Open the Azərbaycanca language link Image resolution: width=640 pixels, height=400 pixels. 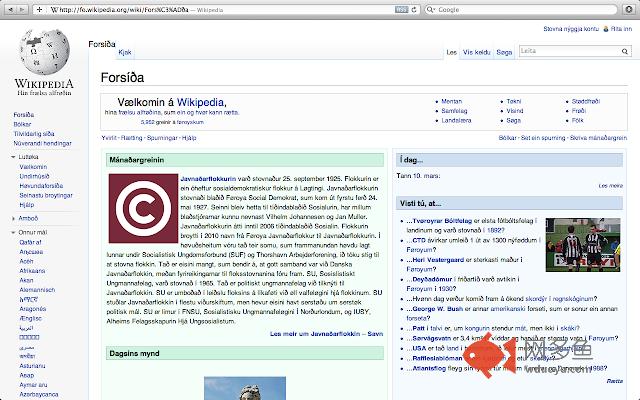click(39, 394)
